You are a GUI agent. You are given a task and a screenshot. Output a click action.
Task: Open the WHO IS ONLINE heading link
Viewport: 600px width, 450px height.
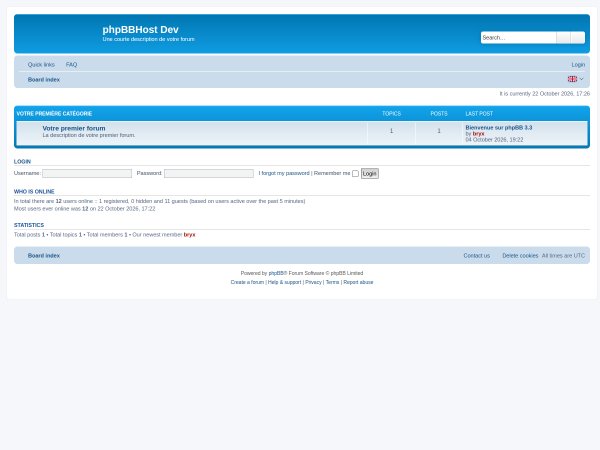[34, 191]
